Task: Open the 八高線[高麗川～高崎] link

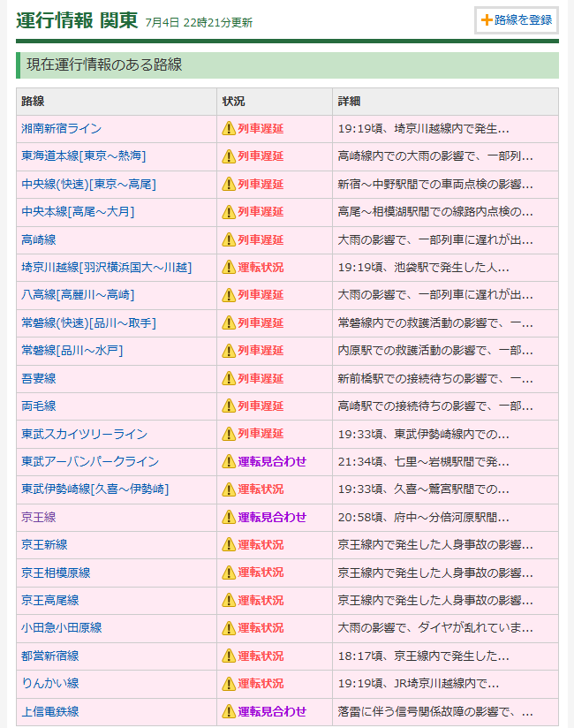Action: [78, 295]
